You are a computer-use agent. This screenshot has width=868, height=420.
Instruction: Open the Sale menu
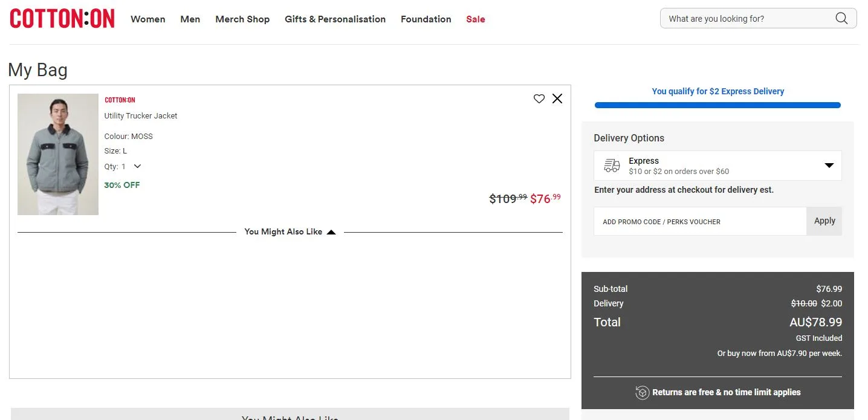(x=476, y=19)
